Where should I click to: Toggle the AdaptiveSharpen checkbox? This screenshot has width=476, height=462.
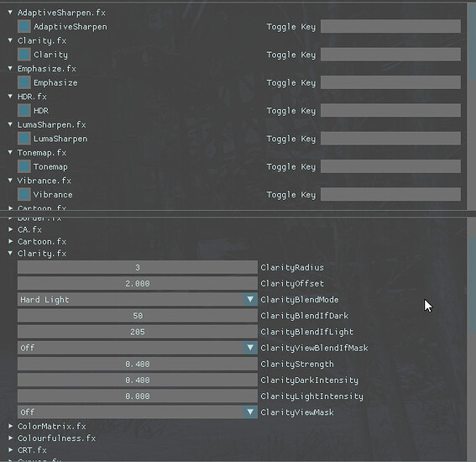24,26
